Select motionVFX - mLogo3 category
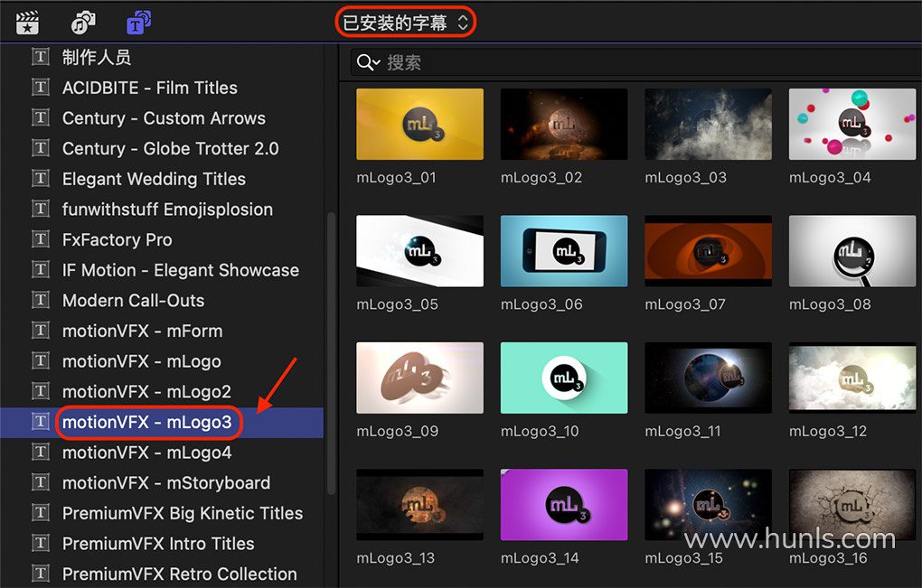922x588 pixels. pos(162,423)
